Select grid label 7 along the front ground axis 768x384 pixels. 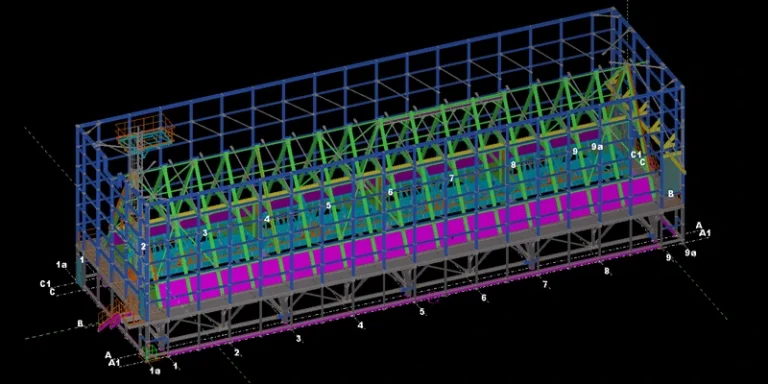coord(544,284)
